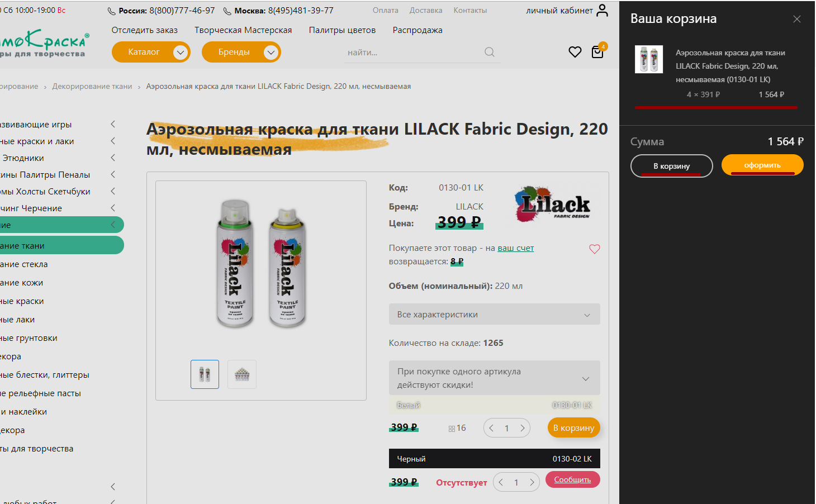Select second product thumbnail image
Viewport: 816px width, 504px height.
(242, 374)
